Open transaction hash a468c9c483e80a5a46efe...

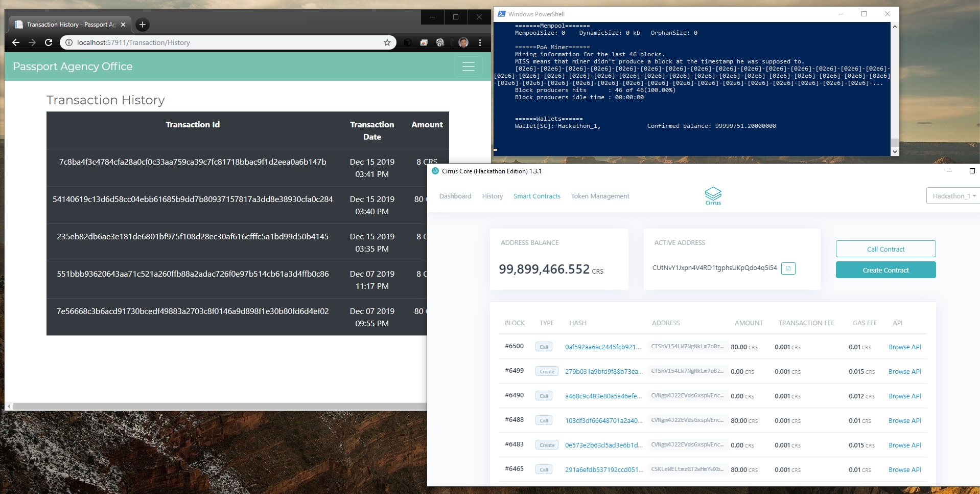click(603, 396)
